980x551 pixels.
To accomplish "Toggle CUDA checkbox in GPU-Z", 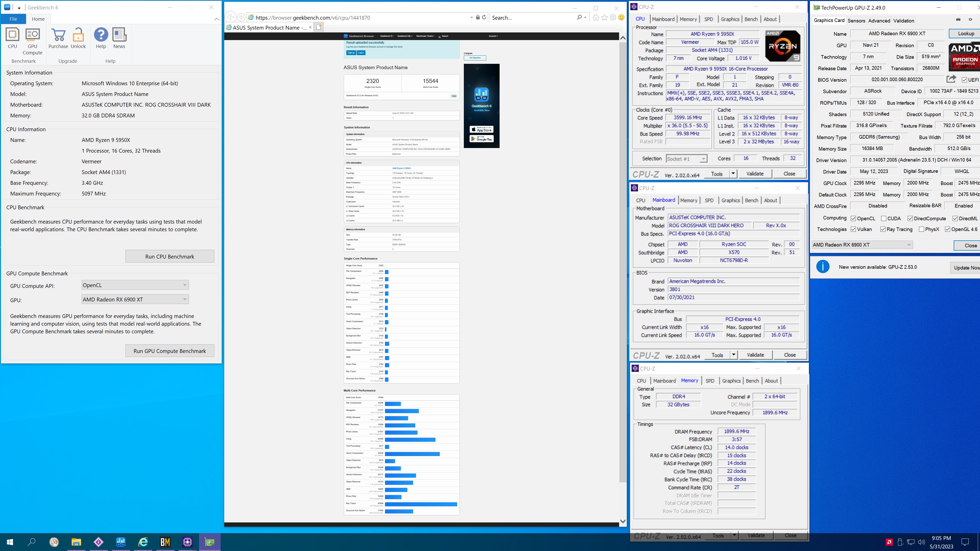I will 884,218.
